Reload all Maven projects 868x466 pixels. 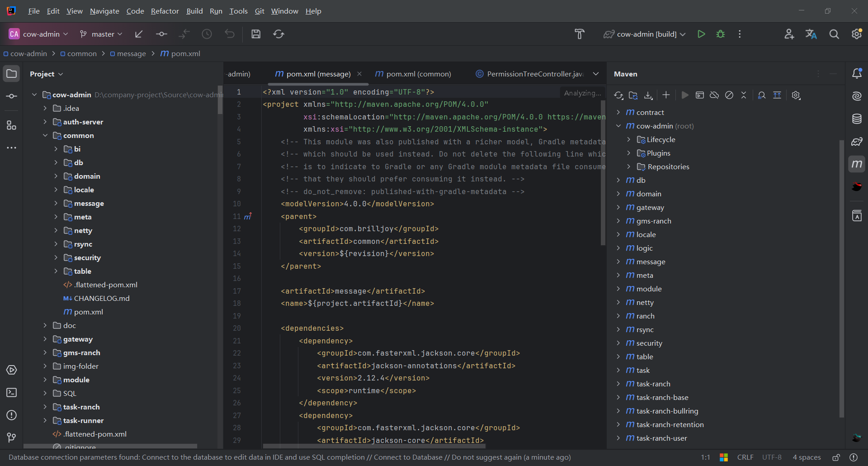(618, 95)
